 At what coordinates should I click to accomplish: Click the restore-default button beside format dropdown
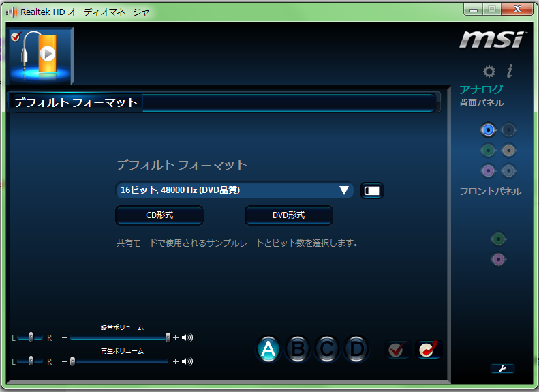point(372,191)
